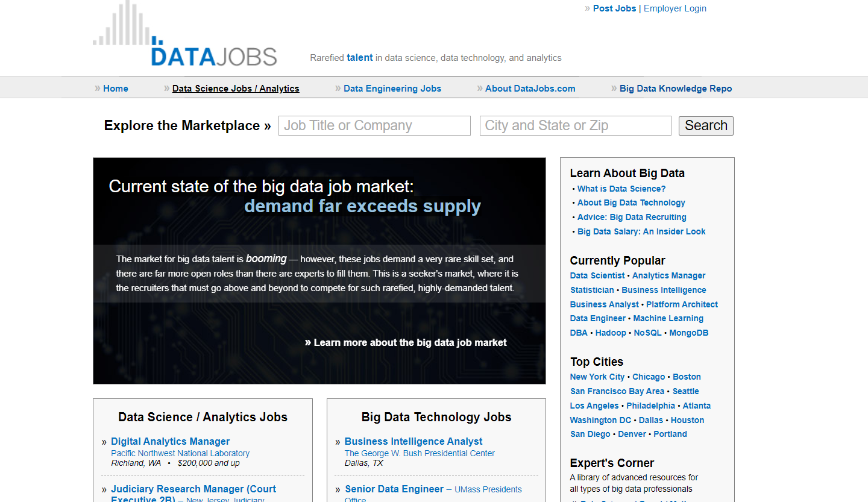Open Pacific Northwest National Laboratory link
Viewport: 868px width, 502px height.
[x=180, y=453]
